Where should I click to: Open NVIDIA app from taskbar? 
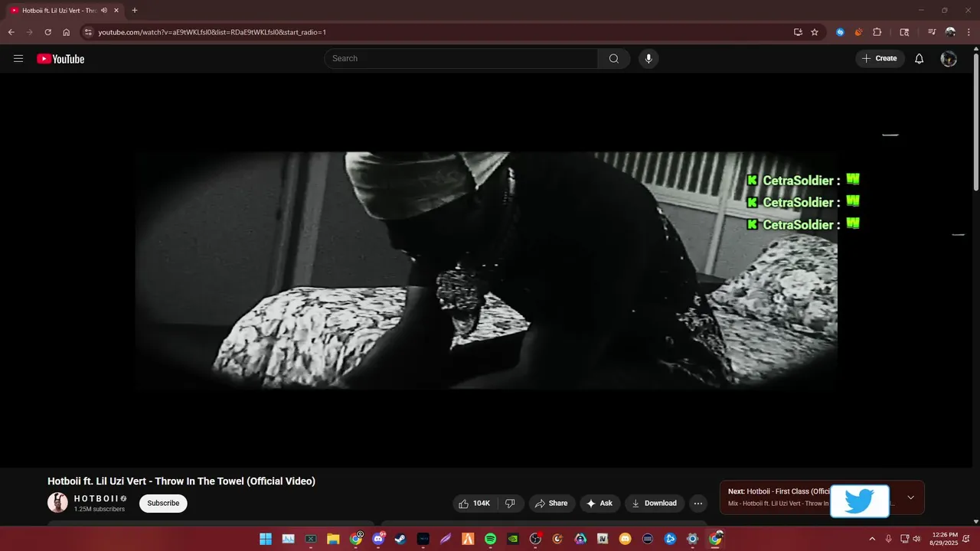click(513, 539)
